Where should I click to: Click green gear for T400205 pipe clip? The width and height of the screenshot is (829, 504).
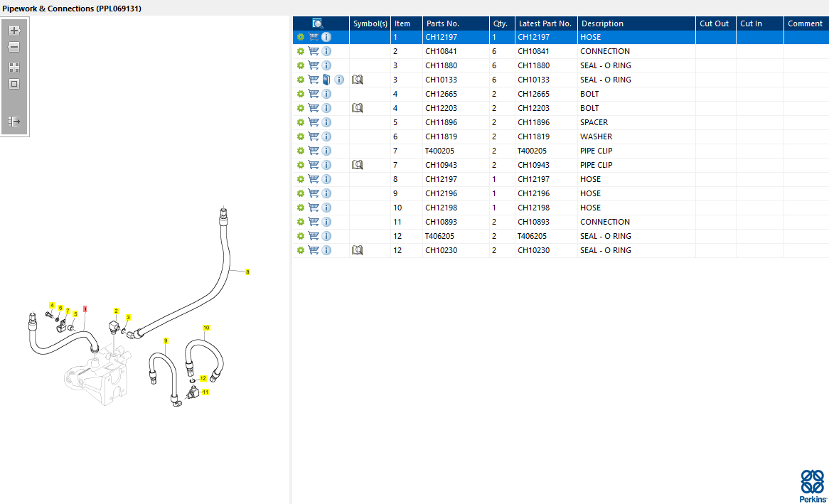(300, 151)
